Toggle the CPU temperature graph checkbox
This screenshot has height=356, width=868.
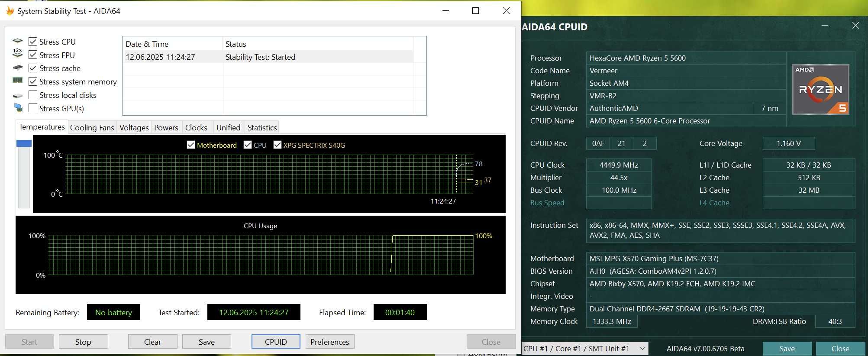(248, 145)
